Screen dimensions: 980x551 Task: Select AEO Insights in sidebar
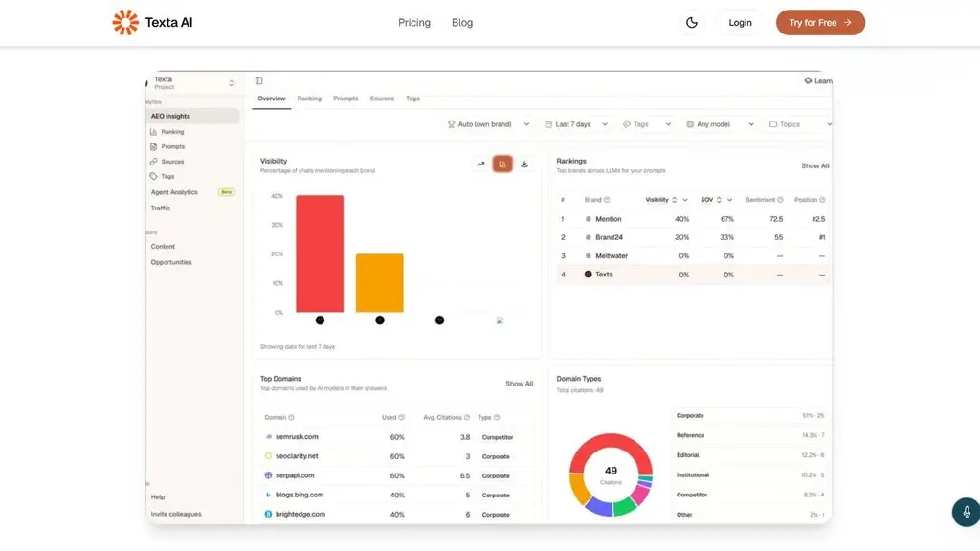pyautogui.click(x=193, y=116)
